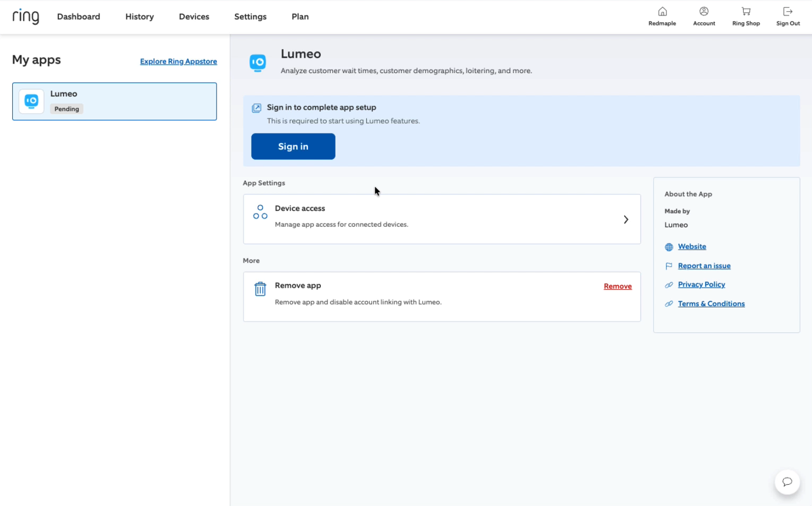812x506 pixels.
Task: Click the 'Sign in to complete app setup' heading
Action: (x=321, y=107)
